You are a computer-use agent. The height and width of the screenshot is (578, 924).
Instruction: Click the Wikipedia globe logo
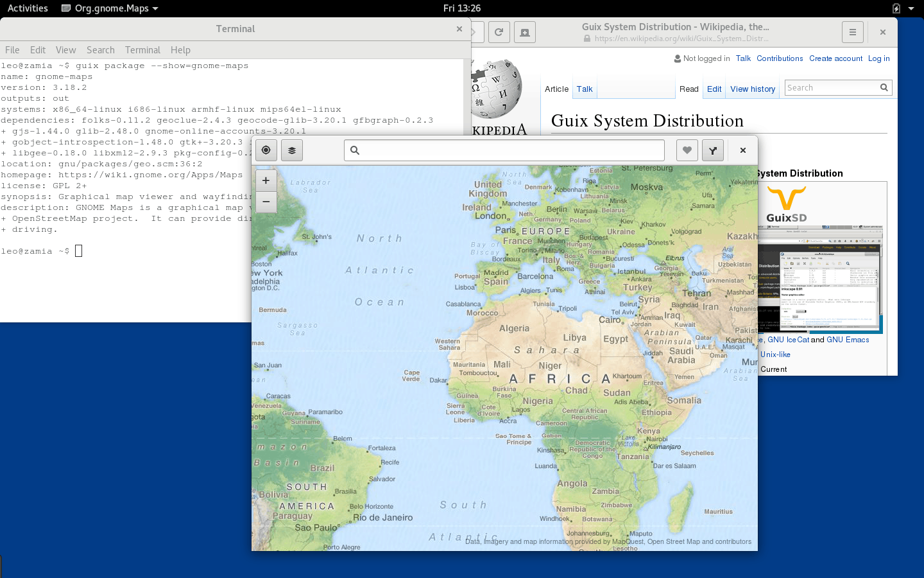(497, 88)
